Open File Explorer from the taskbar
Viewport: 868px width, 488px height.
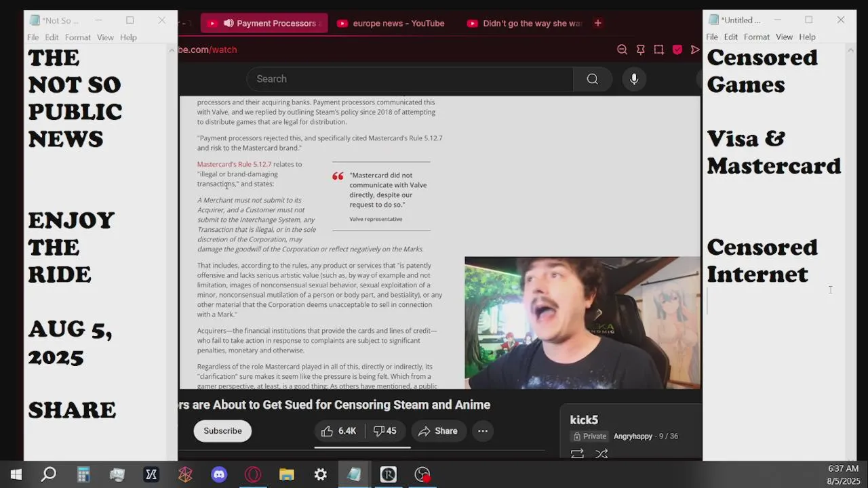point(287,474)
